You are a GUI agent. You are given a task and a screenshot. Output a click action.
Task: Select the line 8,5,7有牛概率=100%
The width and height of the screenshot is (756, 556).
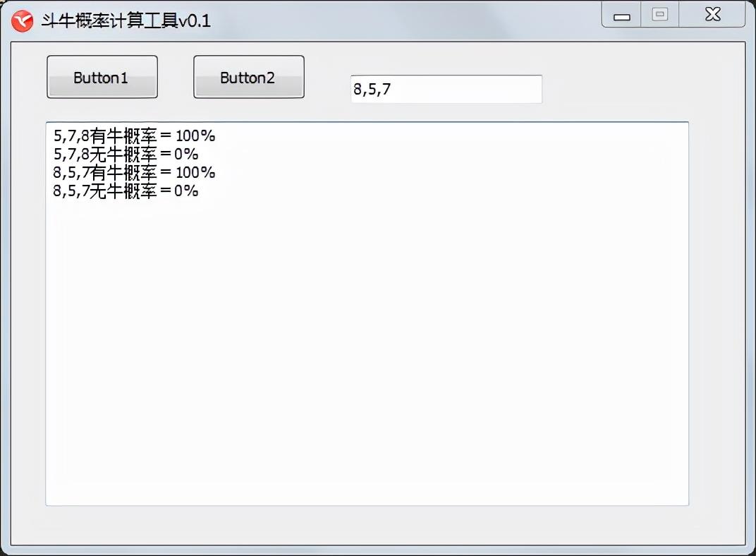tap(134, 173)
